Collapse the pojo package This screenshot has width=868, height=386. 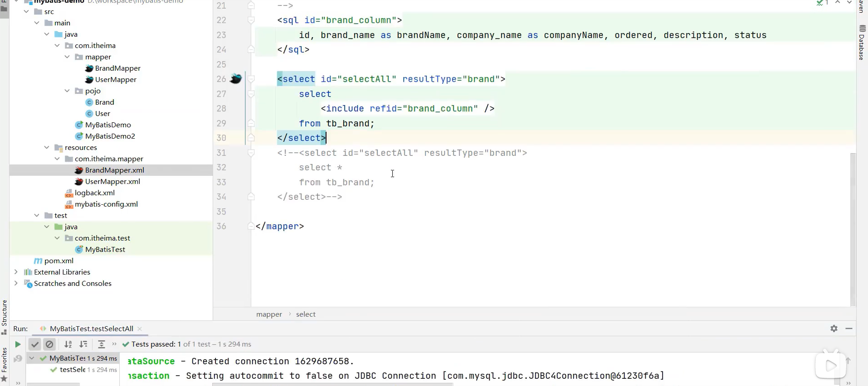coord(67,91)
